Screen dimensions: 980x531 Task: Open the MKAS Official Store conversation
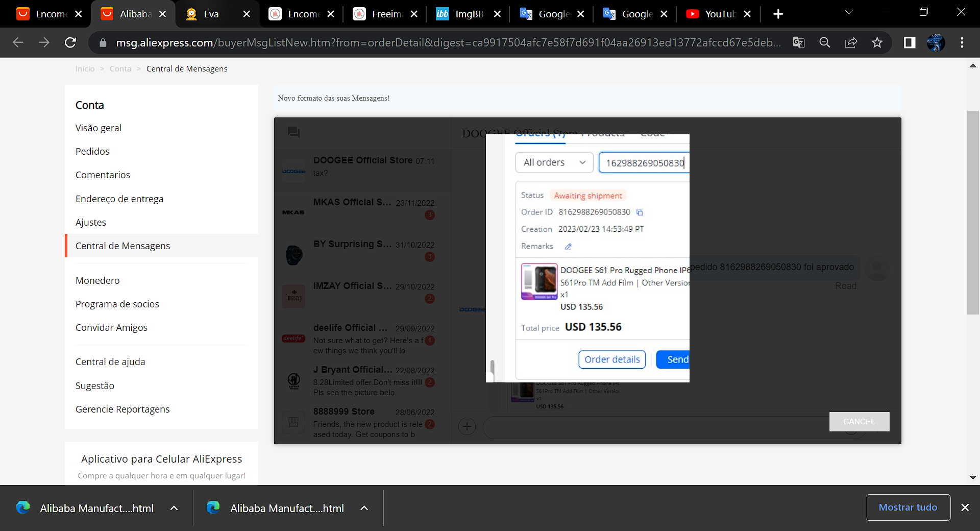click(x=363, y=212)
